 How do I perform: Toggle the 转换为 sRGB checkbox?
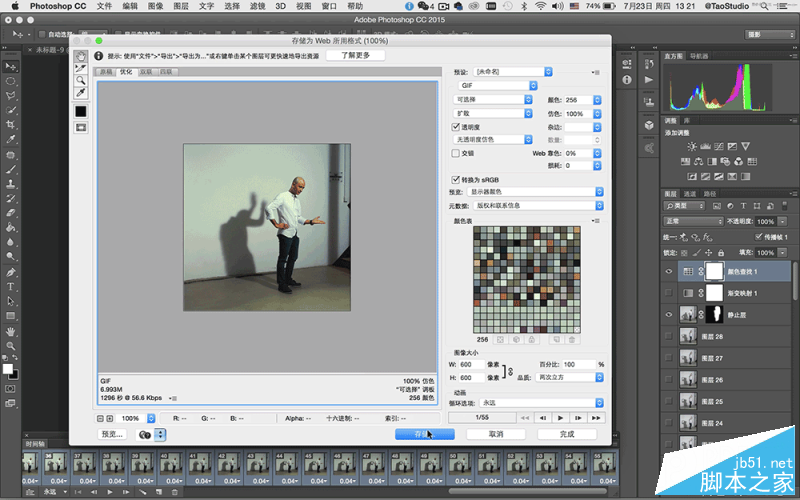click(x=456, y=180)
